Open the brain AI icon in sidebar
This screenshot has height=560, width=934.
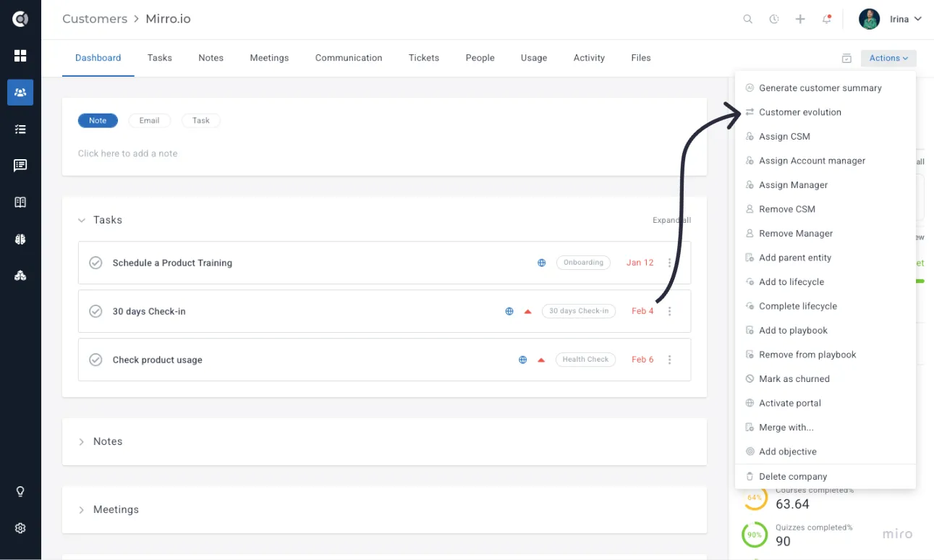[x=20, y=239]
